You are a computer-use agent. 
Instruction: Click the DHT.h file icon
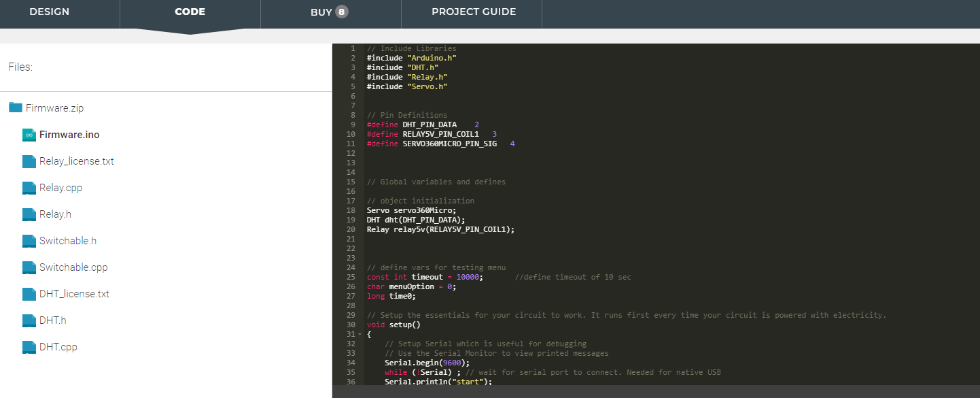pos(29,320)
